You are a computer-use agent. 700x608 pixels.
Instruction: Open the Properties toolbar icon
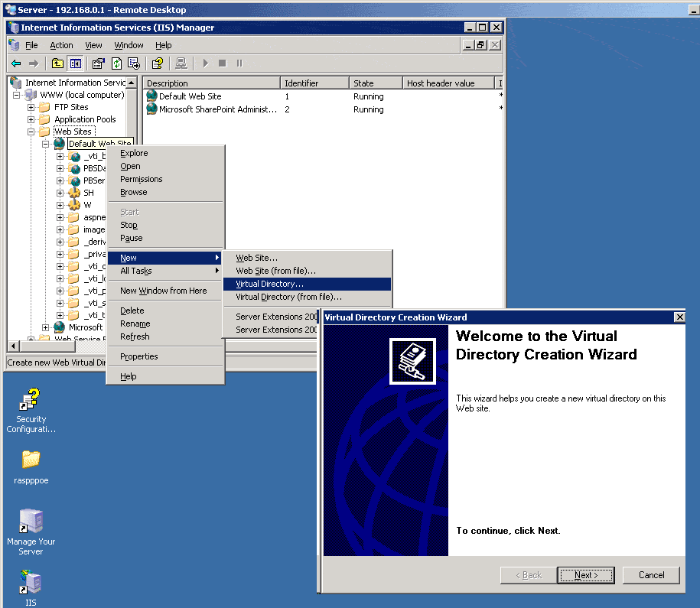click(x=98, y=63)
